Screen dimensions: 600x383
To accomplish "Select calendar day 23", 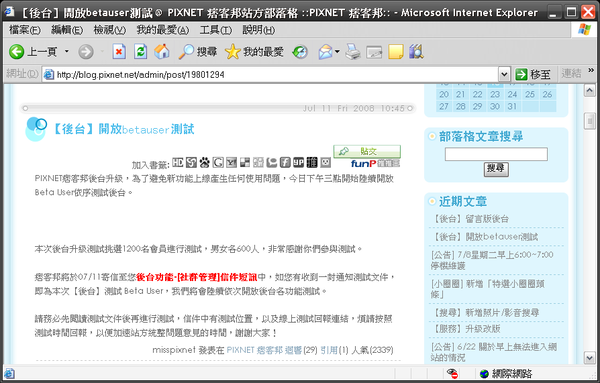I will 495,94.
